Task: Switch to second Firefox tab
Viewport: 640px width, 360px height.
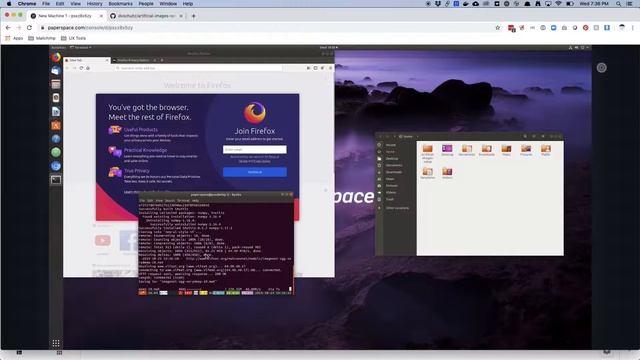Action: click(134, 60)
